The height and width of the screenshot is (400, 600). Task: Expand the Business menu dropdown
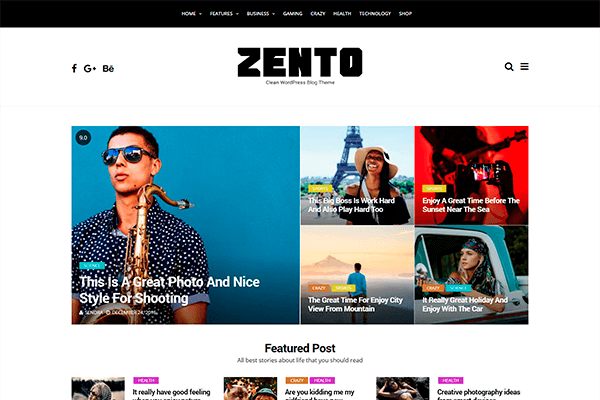[x=261, y=14]
